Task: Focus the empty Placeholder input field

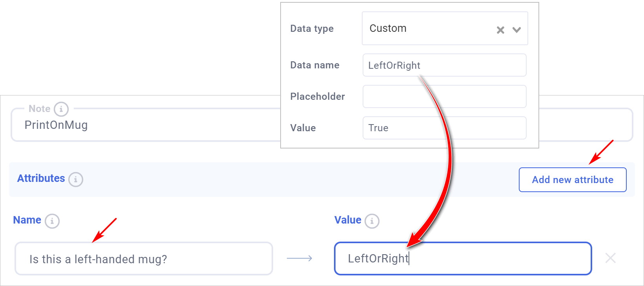Action: click(x=444, y=97)
